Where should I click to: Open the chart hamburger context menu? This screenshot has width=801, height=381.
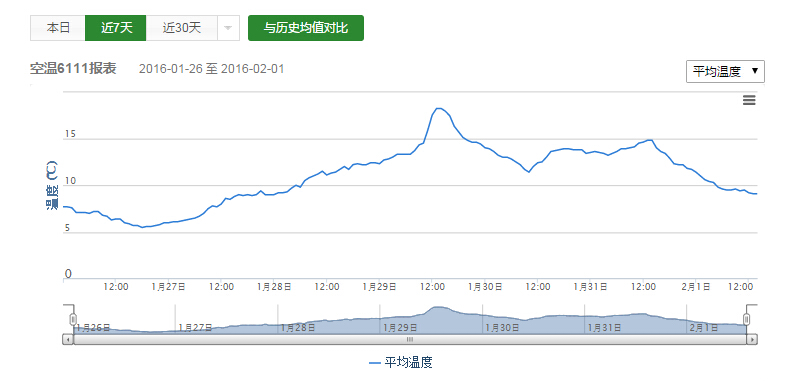tap(749, 100)
